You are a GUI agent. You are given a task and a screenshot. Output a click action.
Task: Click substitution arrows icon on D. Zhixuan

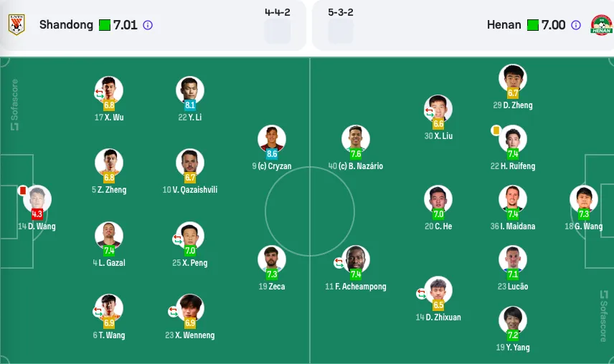(421, 293)
